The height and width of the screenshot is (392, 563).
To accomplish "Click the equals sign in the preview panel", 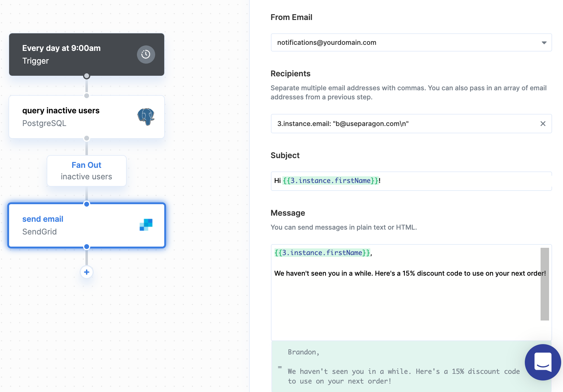I will 280,367.
